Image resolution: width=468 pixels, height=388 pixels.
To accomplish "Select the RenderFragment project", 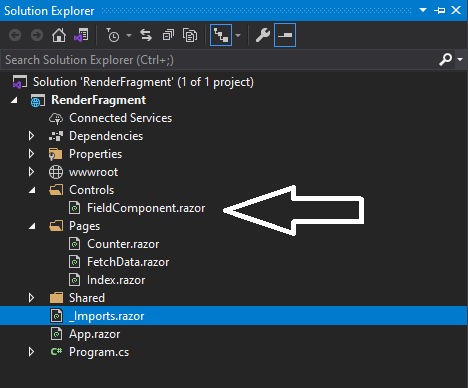I will (x=98, y=100).
